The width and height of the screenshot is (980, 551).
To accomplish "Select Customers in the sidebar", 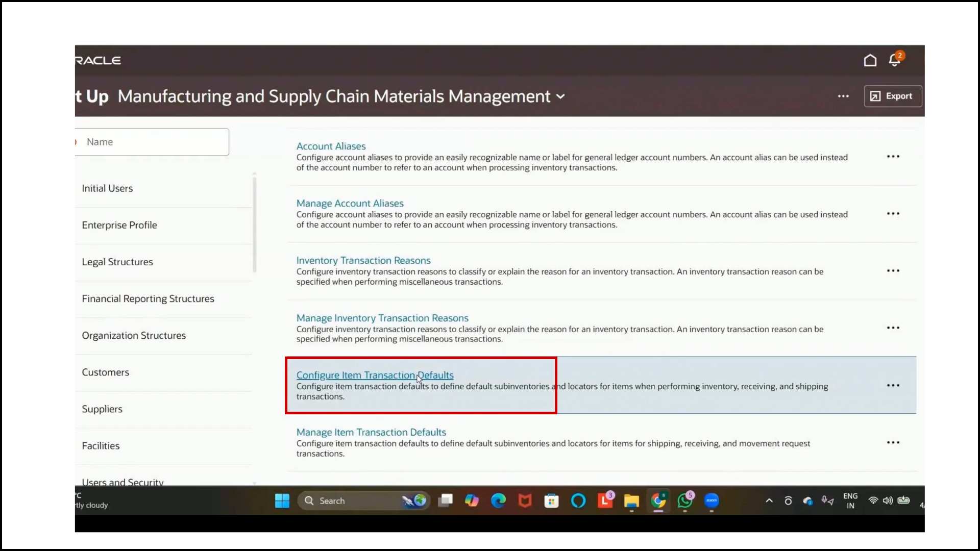I will click(x=106, y=372).
